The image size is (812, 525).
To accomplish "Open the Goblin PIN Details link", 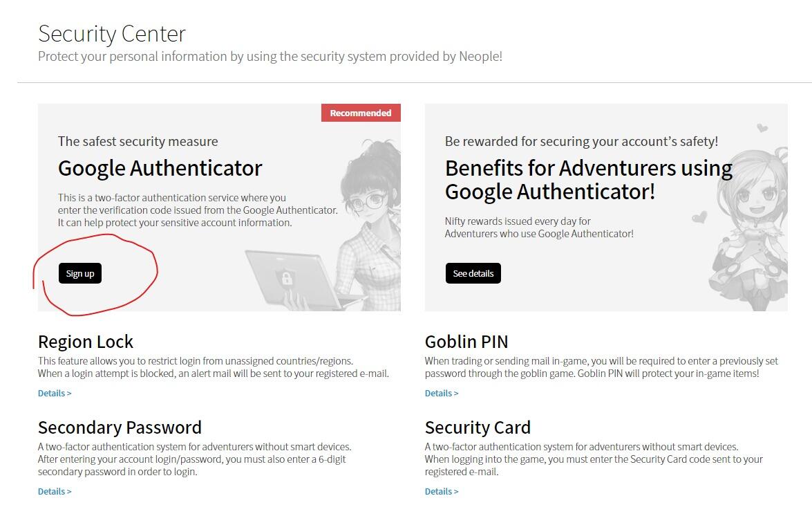I will (442, 393).
